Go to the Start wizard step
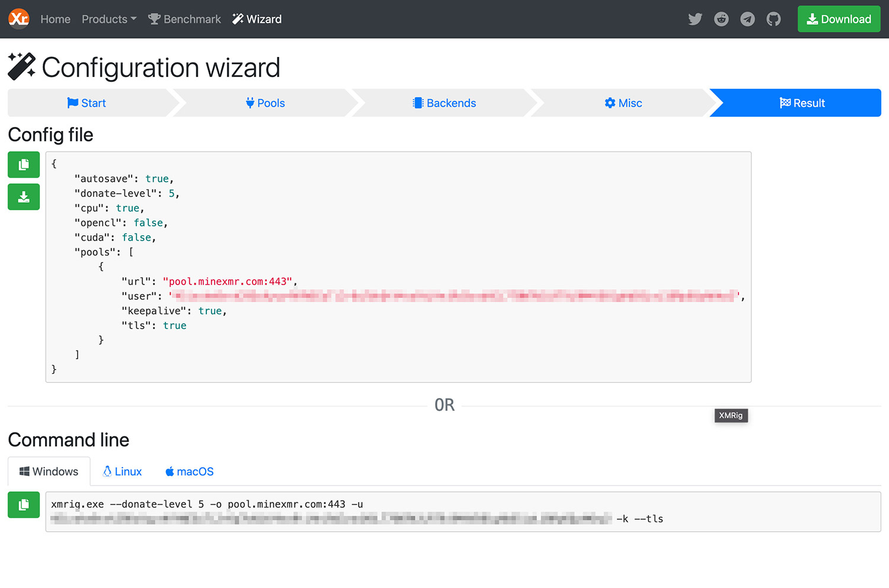 [x=87, y=103]
